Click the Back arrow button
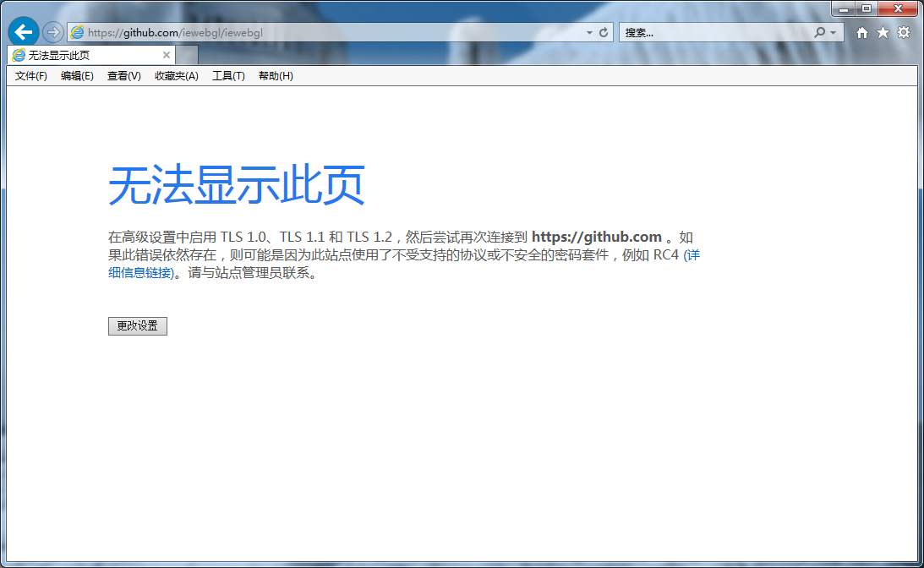This screenshot has height=568, width=924. 24,32
